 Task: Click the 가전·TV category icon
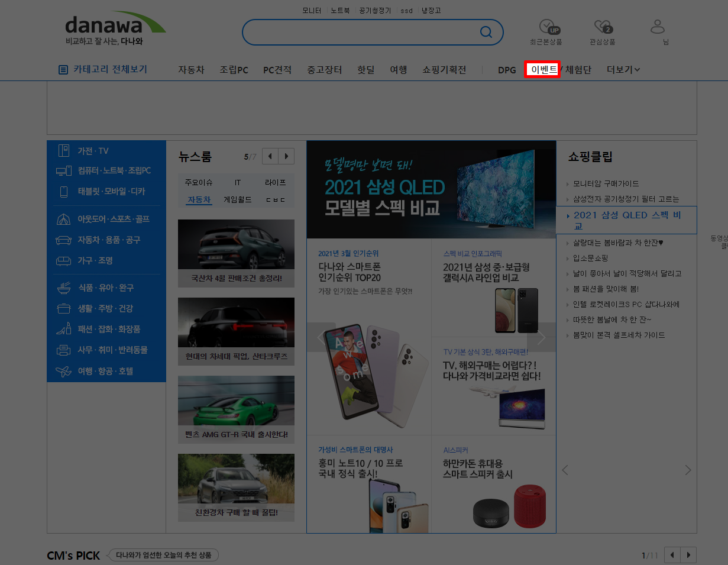tap(64, 151)
